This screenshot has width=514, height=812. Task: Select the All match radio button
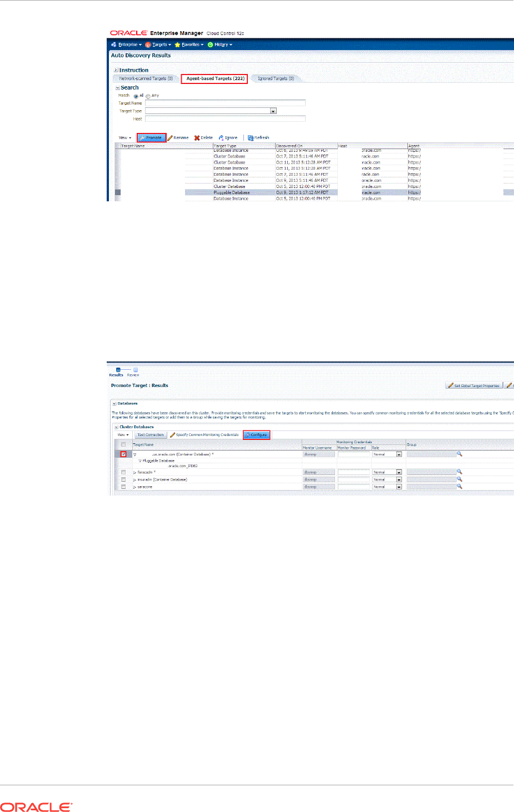pos(136,96)
